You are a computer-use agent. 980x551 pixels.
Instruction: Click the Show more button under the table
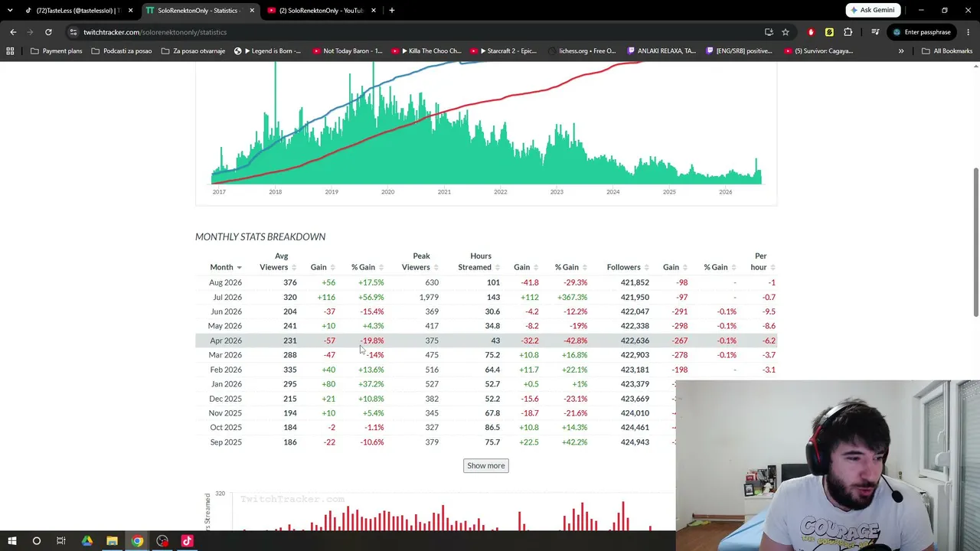point(486,465)
